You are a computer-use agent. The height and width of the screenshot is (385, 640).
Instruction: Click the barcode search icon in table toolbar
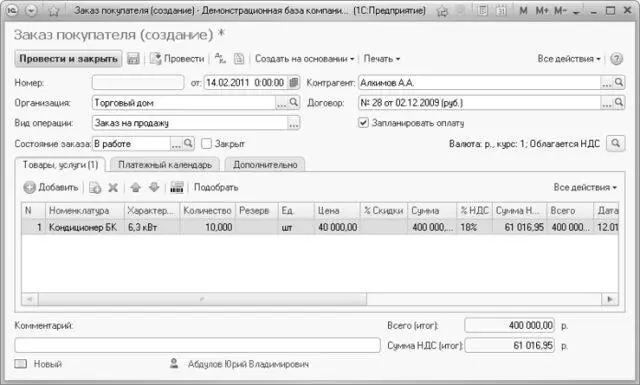(x=177, y=187)
